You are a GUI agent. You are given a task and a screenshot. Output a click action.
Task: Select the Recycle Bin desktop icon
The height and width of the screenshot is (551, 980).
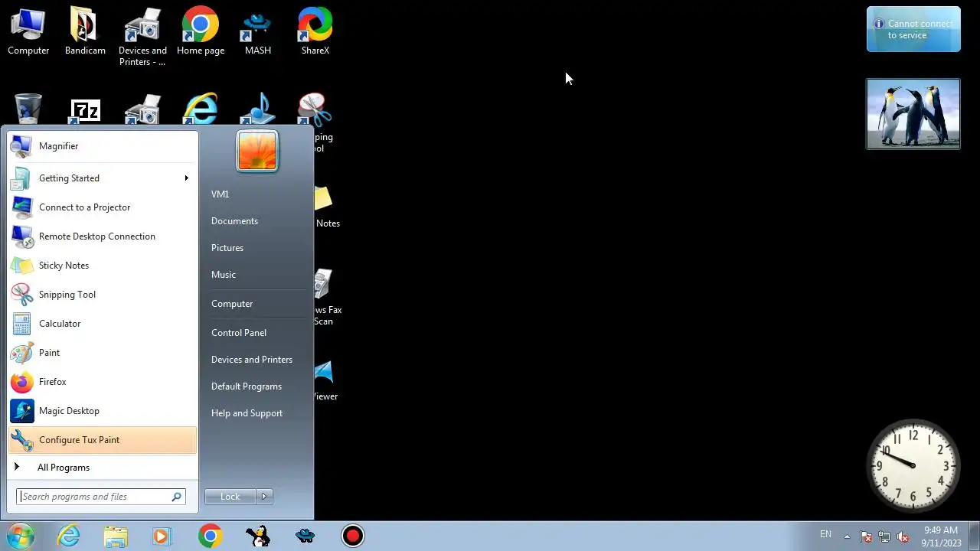28,109
